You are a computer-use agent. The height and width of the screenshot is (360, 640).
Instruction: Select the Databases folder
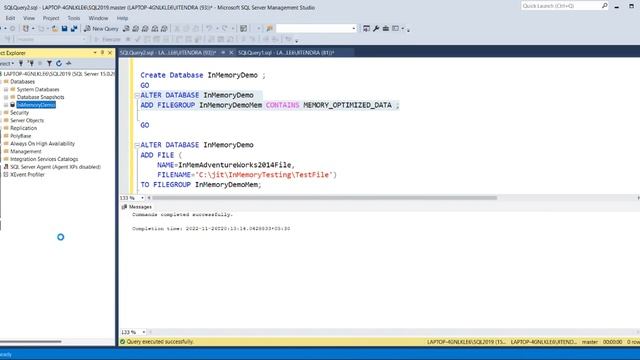coord(22,82)
